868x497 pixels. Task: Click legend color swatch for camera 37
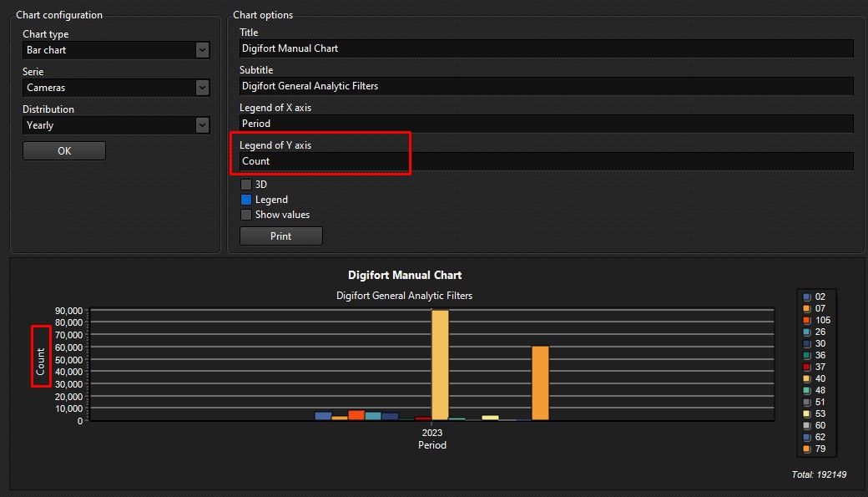(x=806, y=367)
